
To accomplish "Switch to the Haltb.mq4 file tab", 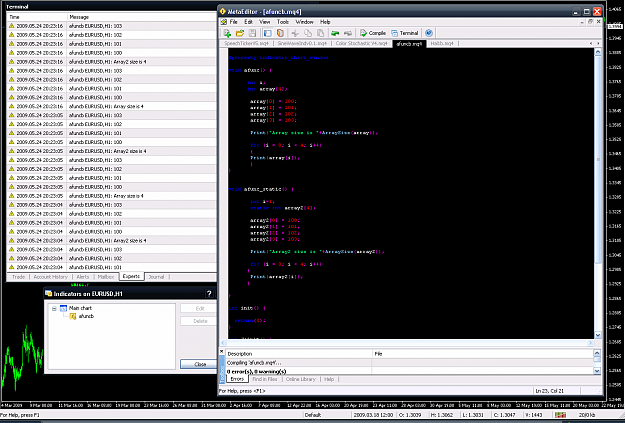I will pyautogui.click(x=442, y=43).
